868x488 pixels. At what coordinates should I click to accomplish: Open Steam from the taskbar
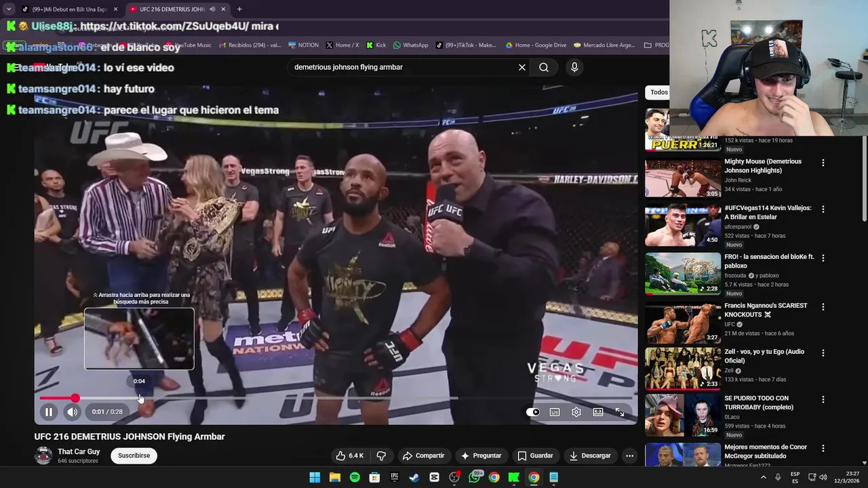coord(414,477)
